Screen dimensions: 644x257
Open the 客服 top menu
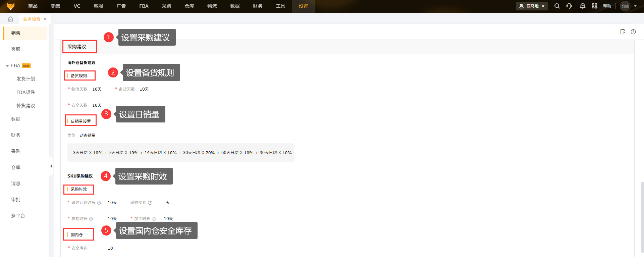coord(98,6)
